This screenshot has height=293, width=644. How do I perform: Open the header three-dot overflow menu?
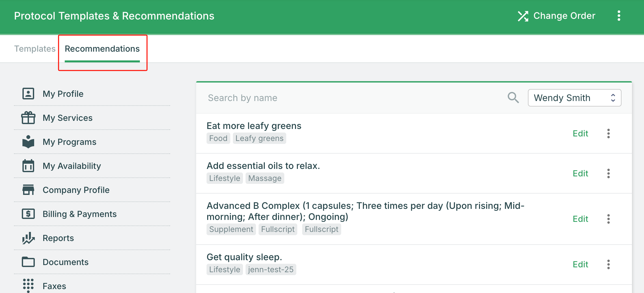[x=619, y=16]
